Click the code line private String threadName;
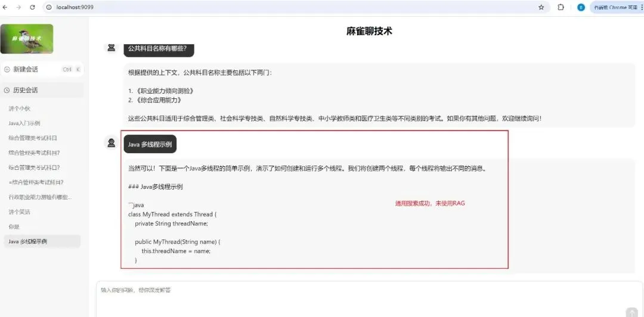This screenshot has width=644, height=317. point(172,224)
